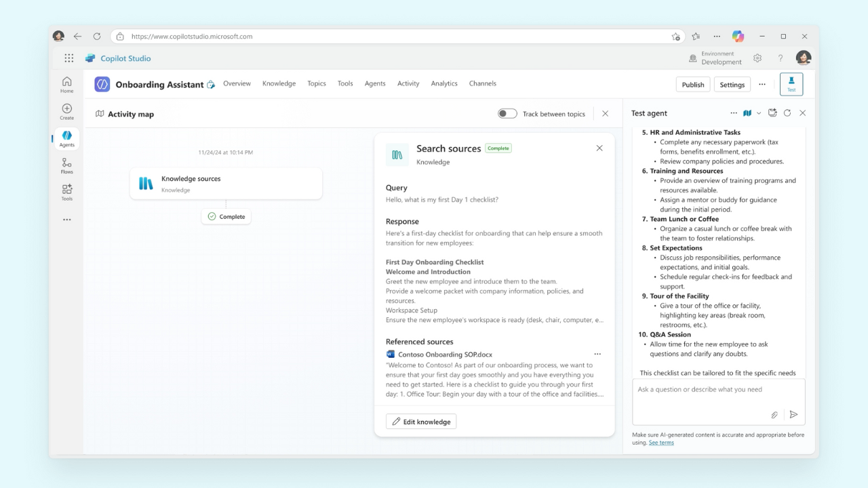This screenshot has height=488, width=868.
Task: Open Test agent panel more options ellipsis
Action: point(734,113)
